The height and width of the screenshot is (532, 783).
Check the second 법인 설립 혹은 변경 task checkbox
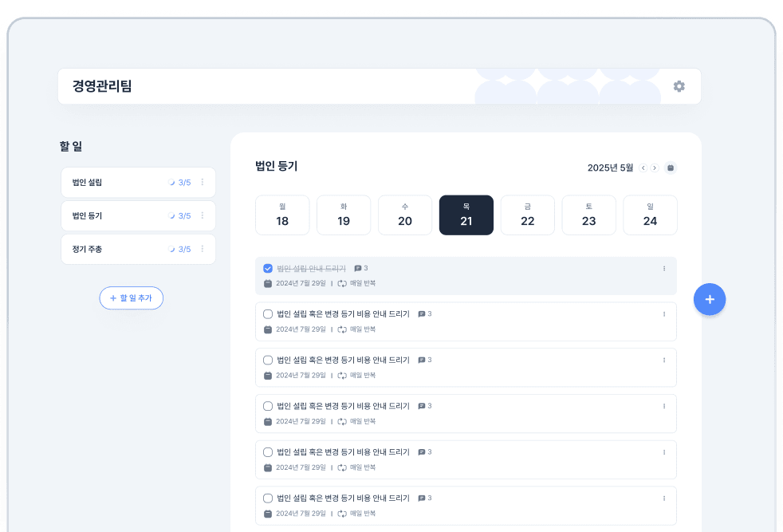[x=268, y=313]
